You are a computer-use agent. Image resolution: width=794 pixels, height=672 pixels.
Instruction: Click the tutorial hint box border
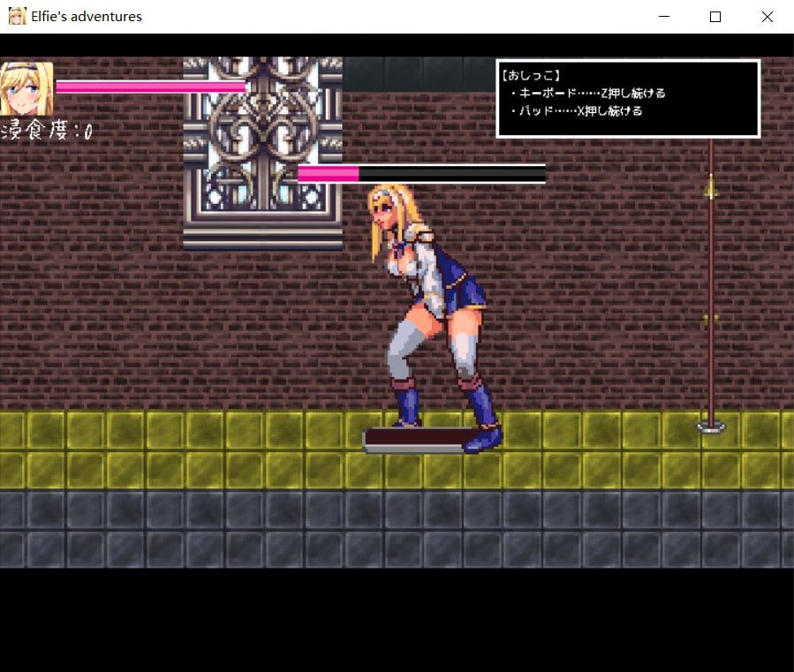627,62
